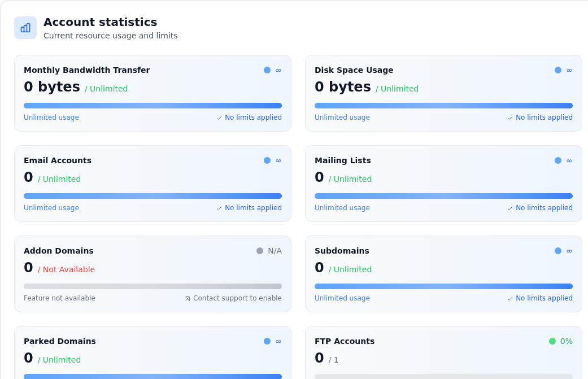Screen dimensions: 588x379
Task: Click the checkmark beside Disk Space No limits applied
Action: click(510, 118)
